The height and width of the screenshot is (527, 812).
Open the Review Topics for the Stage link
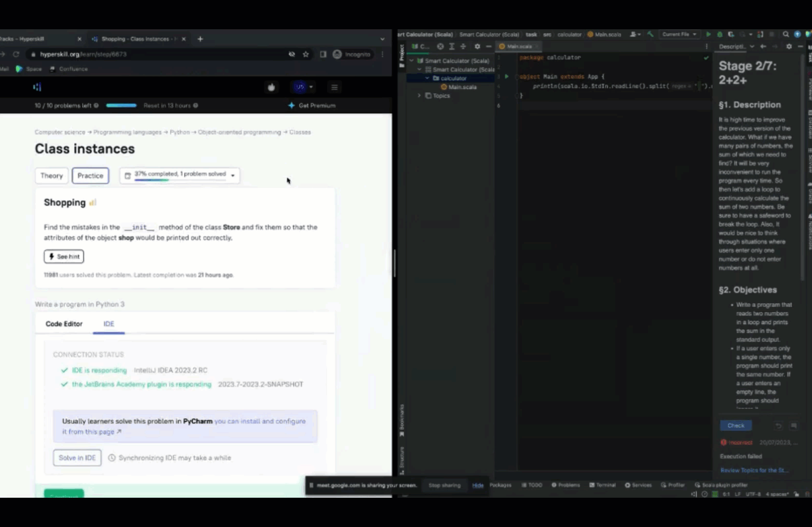pyautogui.click(x=755, y=470)
